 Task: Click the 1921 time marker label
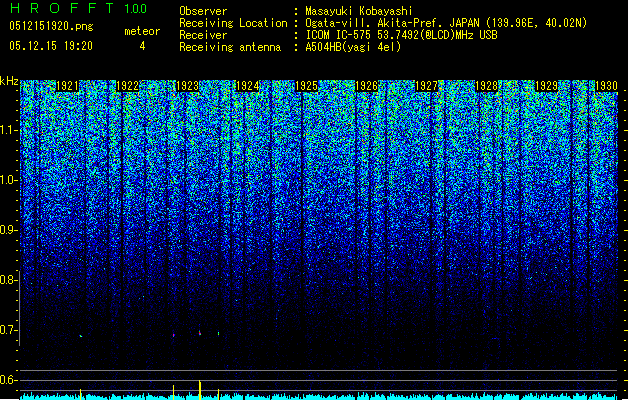pyautogui.click(x=67, y=86)
